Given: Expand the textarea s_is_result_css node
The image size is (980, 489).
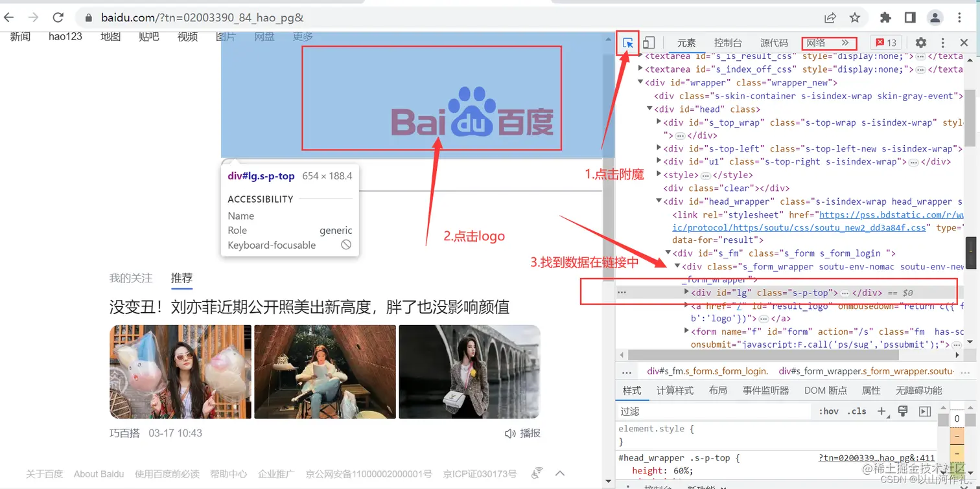Looking at the screenshot, I should [639, 56].
